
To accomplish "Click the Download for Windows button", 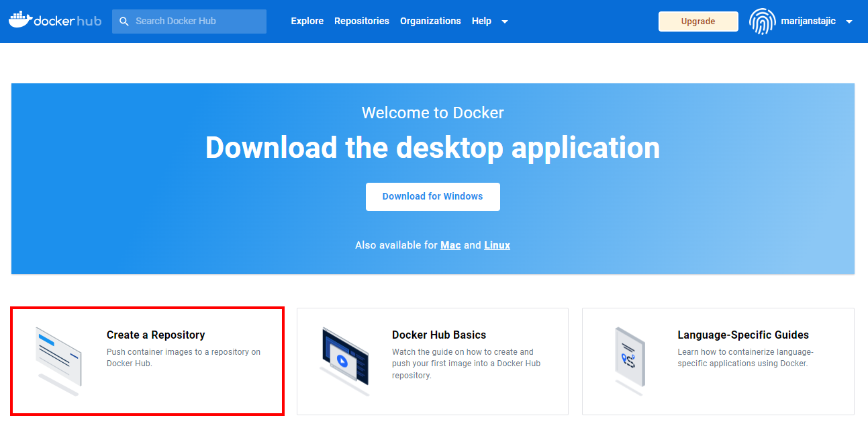I will click(x=433, y=197).
